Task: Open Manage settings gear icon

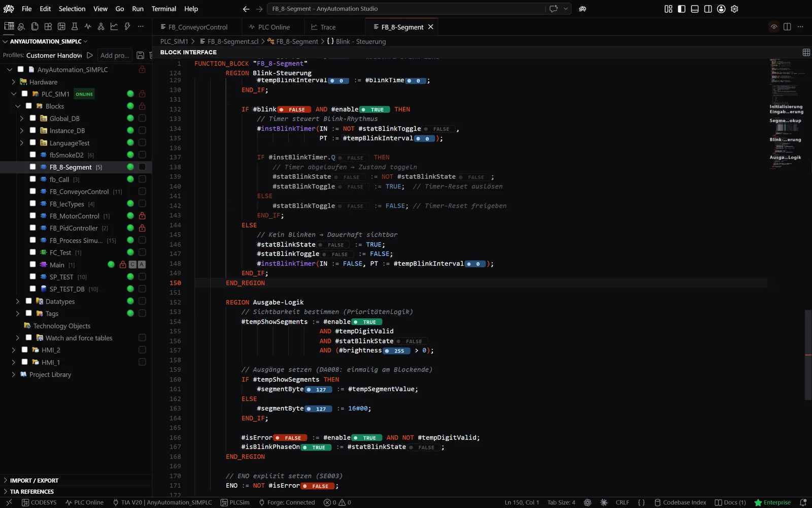Action: pos(734,9)
